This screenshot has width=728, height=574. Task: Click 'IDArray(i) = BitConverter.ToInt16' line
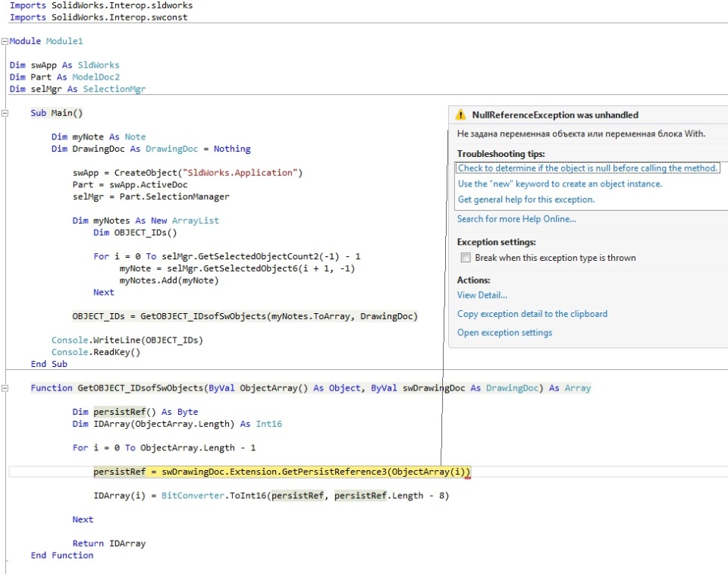271,495
